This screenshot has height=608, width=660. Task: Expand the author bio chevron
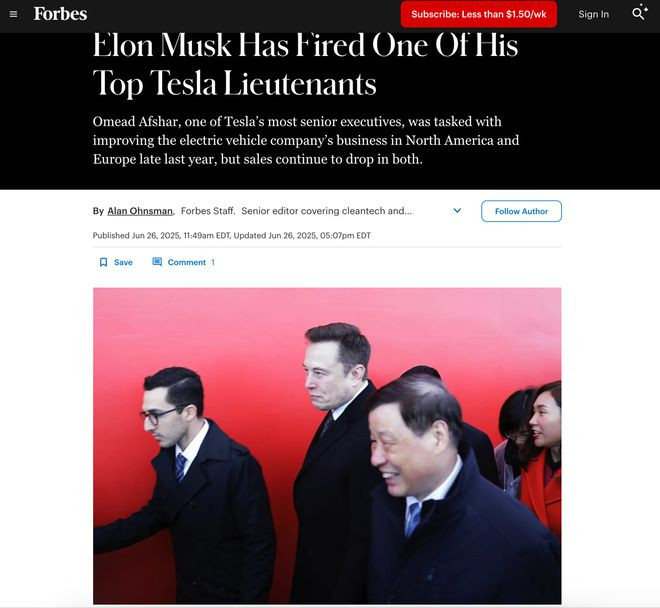[457, 211]
